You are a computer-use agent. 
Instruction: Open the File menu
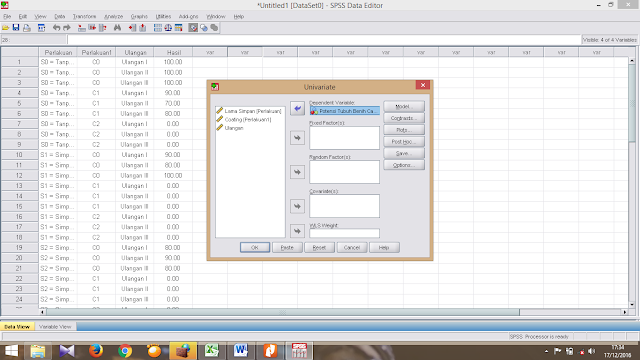click(7, 16)
